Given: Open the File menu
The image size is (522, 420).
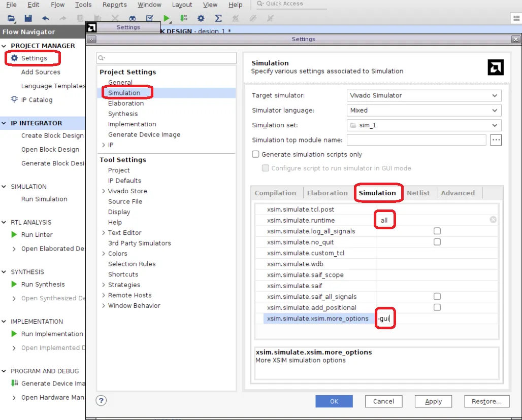Looking at the screenshot, I should coord(11,5).
